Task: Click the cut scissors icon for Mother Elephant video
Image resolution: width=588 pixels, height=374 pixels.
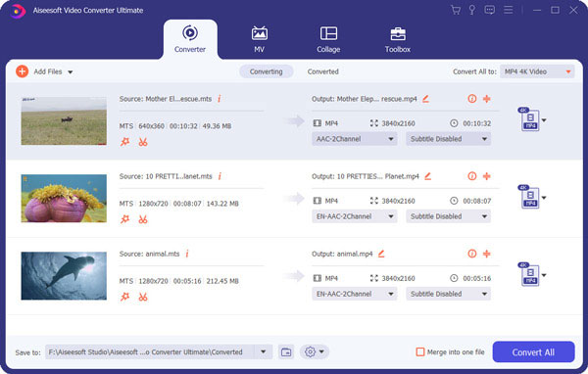Action: [x=143, y=142]
